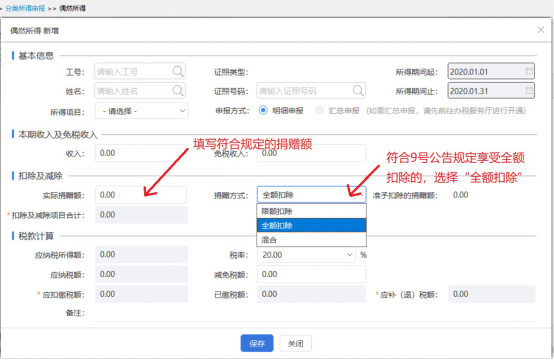This screenshot has height=360, width=554.
Task: Click the 本期收入及免税收入 section heading
Action: coord(58,135)
